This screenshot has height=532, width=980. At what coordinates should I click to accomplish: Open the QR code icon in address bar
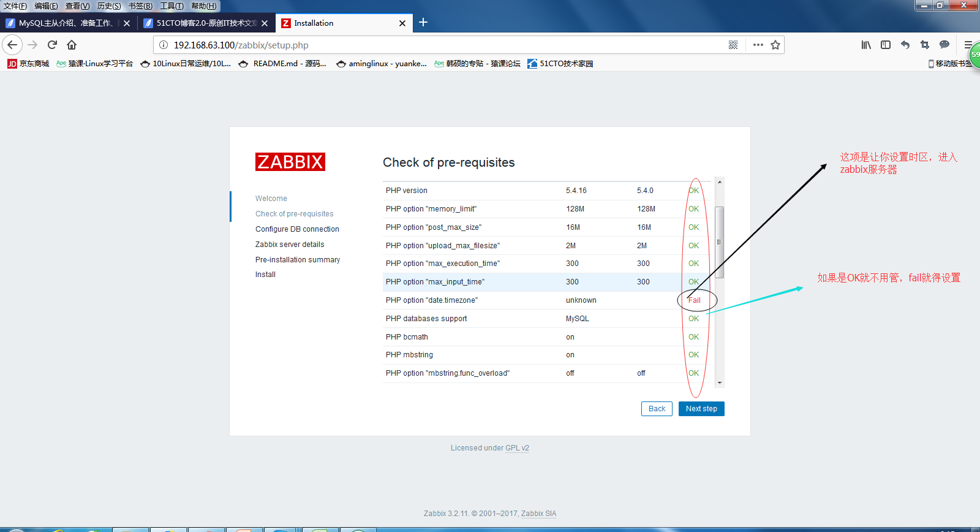733,45
